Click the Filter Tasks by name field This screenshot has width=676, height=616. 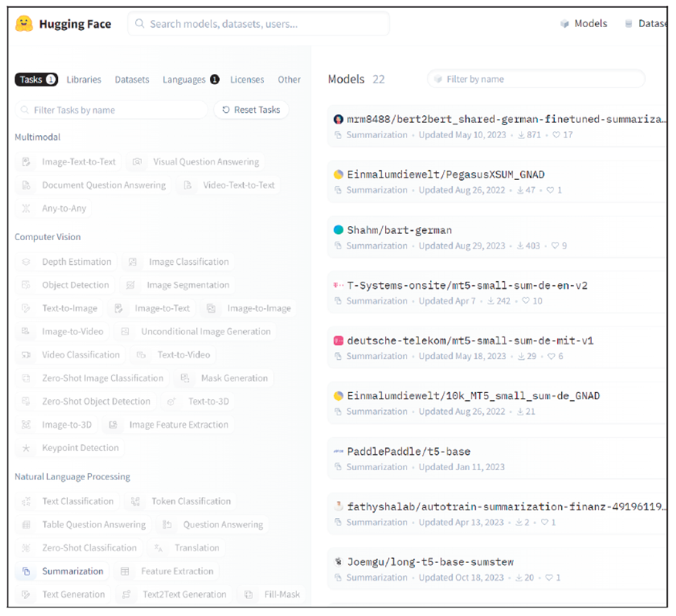point(112,110)
